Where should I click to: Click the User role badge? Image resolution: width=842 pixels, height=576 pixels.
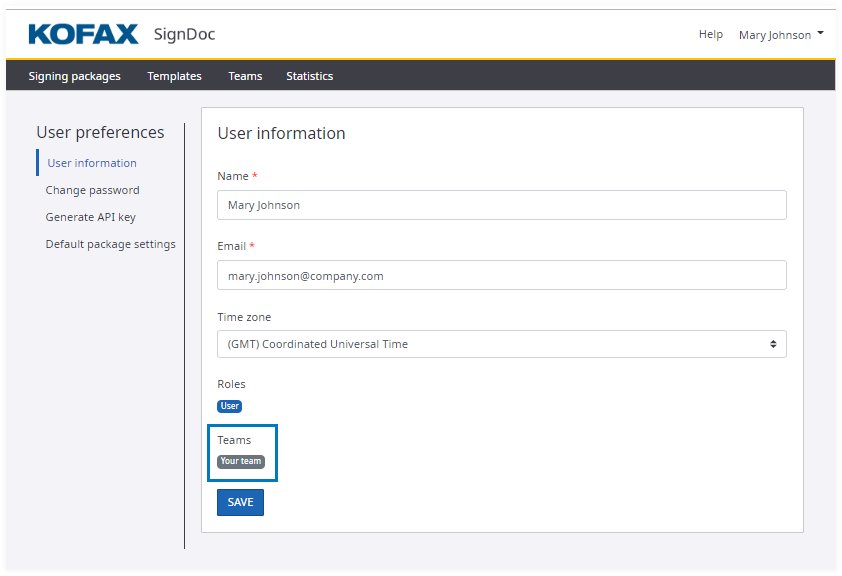(230, 406)
